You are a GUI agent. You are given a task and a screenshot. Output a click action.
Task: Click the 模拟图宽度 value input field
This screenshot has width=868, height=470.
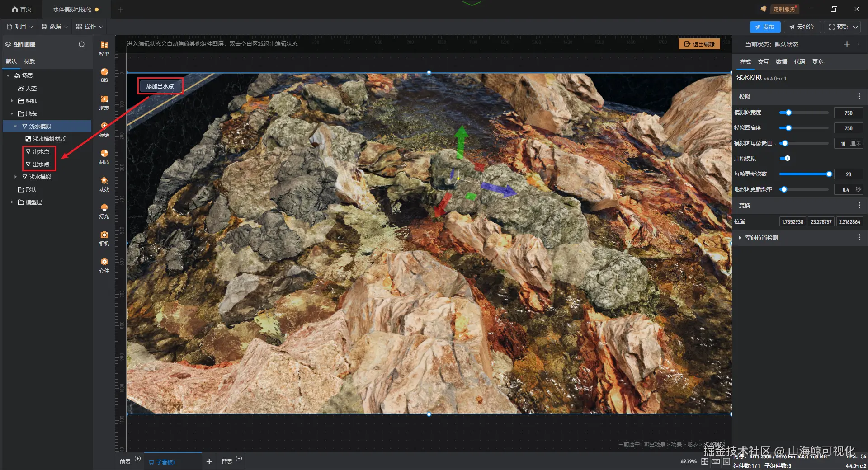point(848,113)
